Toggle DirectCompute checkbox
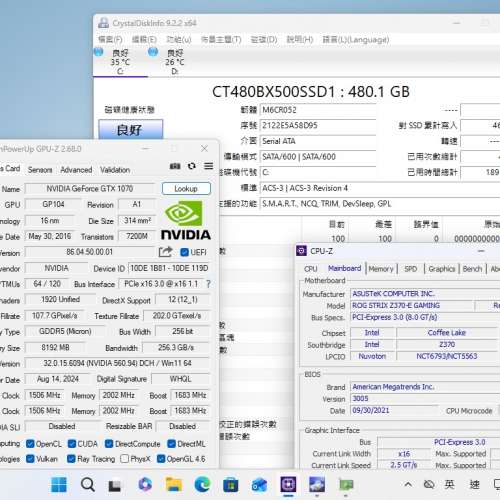 tap(109, 444)
